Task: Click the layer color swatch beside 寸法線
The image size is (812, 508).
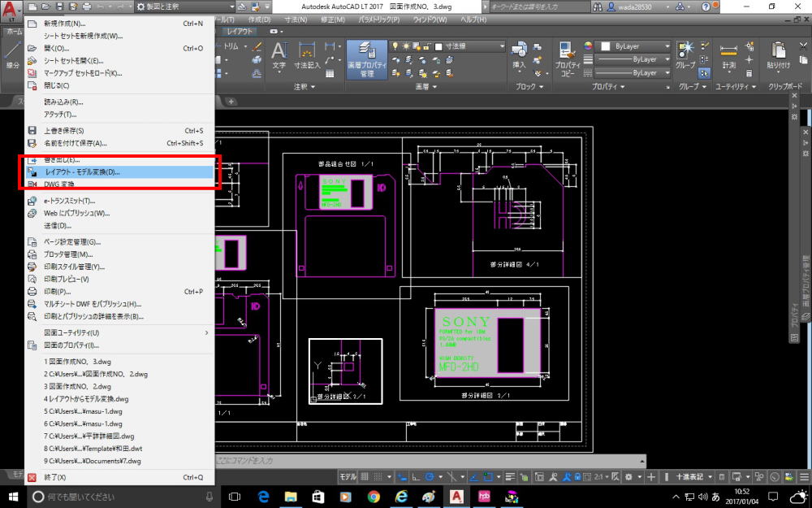Action: tap(438, 46)
